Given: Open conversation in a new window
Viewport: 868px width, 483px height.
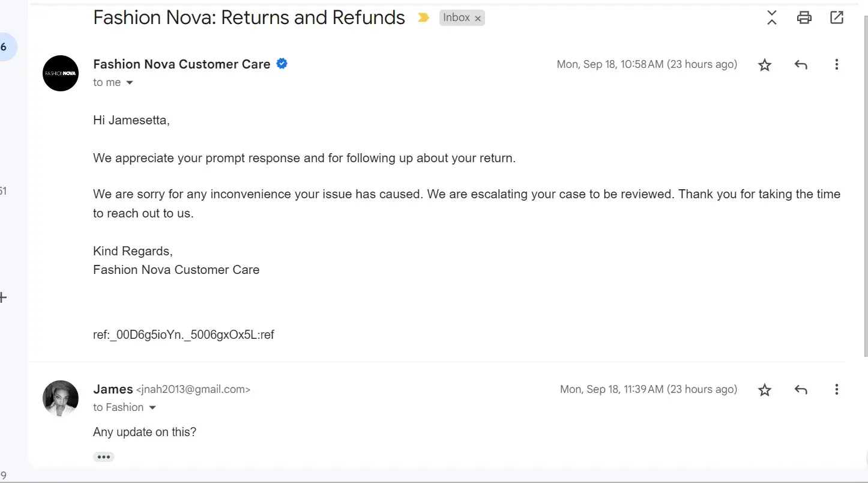Looking at the screenshot, I should [836, 17].
